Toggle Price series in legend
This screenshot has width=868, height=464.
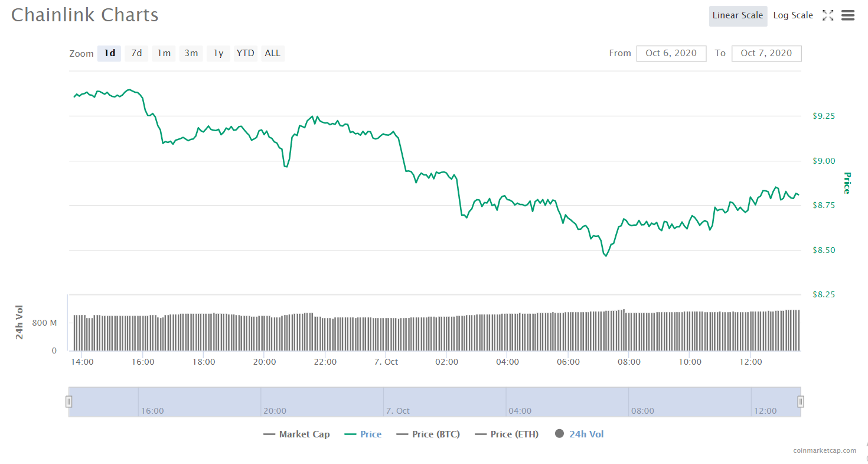click(363, 434)
